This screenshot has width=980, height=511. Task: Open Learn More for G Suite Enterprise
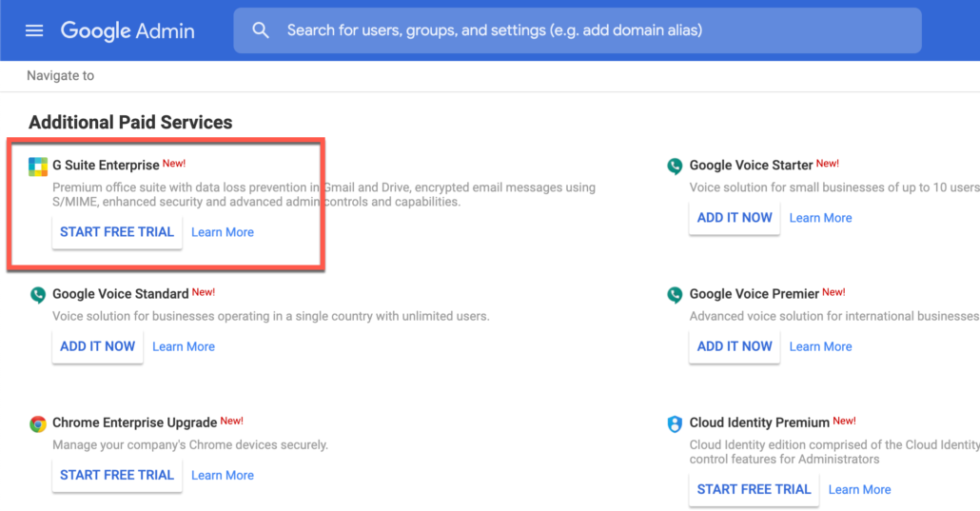[x=223, y=232]
